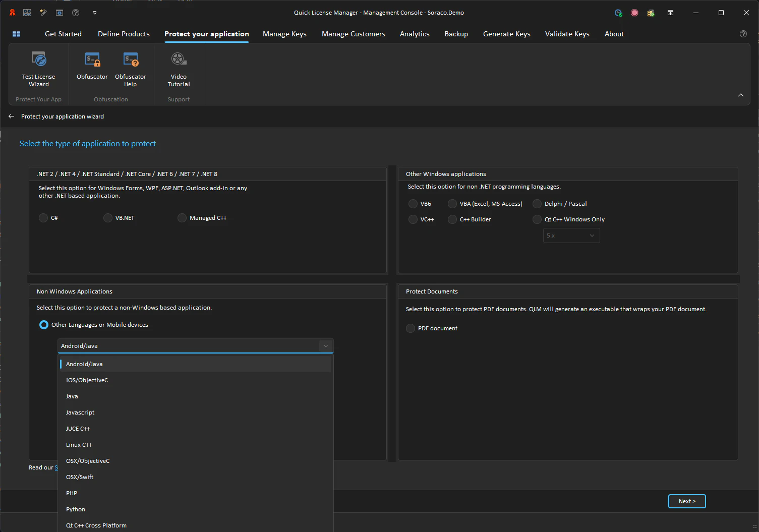
Task: Click the back arrow of the wizard
Action: (11, 116)
